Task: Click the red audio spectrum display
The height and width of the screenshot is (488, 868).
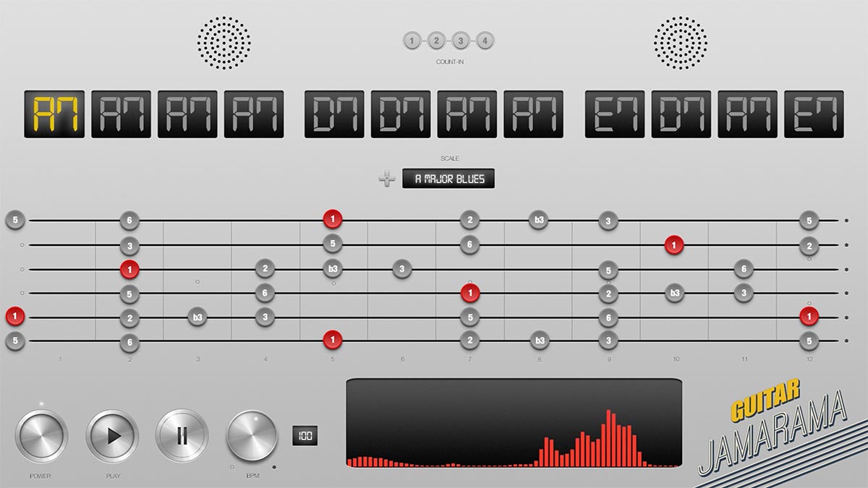Action: 514,423
